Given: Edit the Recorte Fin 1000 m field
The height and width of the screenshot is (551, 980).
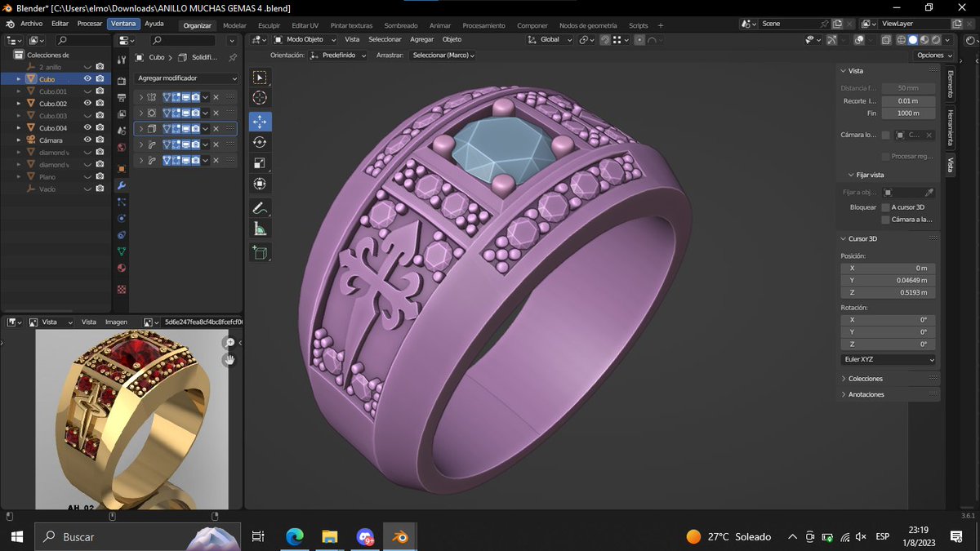Looking at the screenshot, I should (908, 113).
